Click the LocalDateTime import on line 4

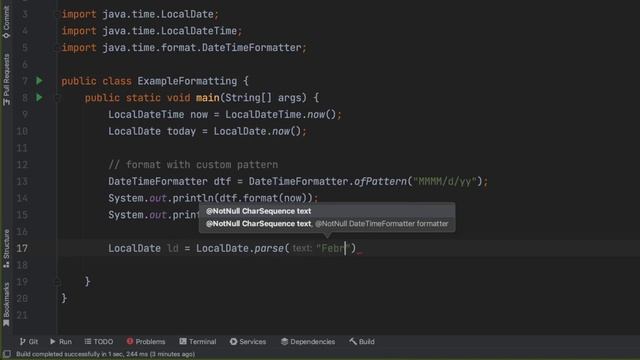tap(169, 31)
